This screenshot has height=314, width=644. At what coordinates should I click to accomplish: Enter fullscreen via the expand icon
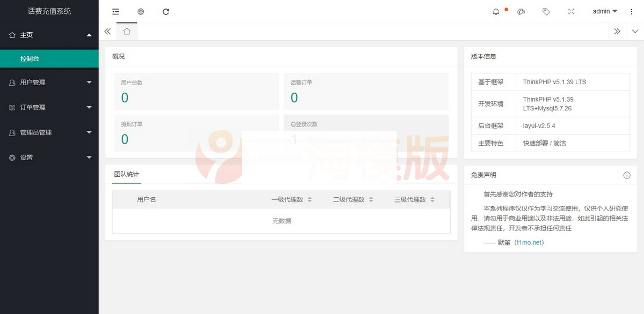571,11
